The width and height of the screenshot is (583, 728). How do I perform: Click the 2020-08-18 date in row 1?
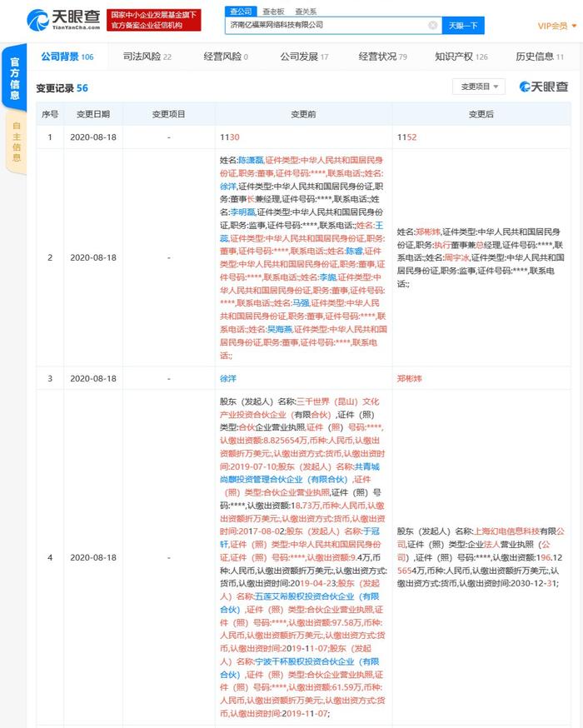tap(93, 137)
